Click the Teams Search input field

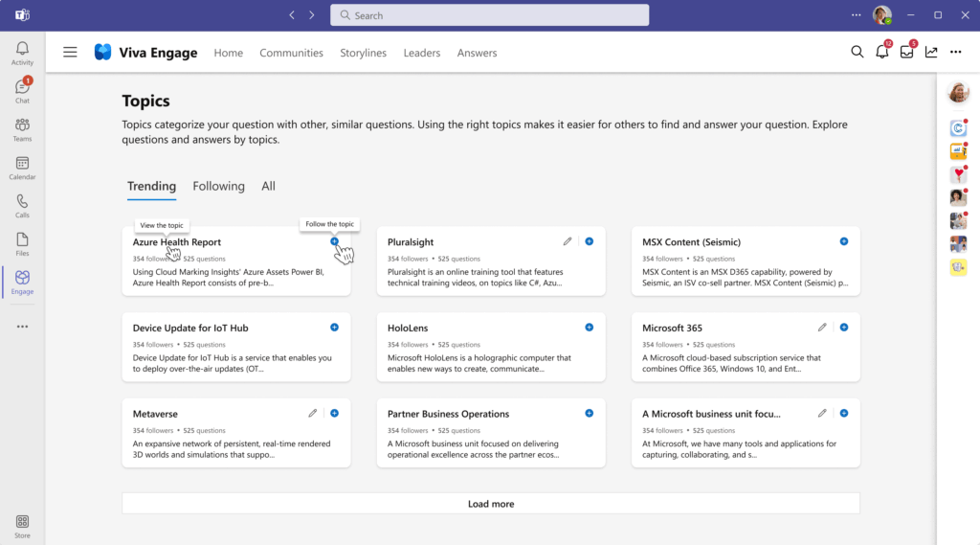pyautogui.click(x=489, y=15)
